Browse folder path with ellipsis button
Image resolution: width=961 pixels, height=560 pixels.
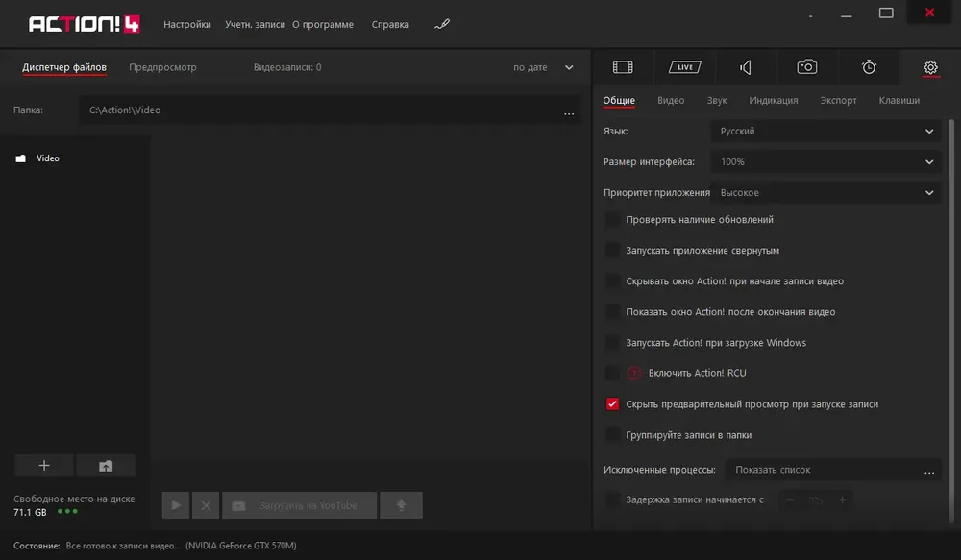[569, 112]
